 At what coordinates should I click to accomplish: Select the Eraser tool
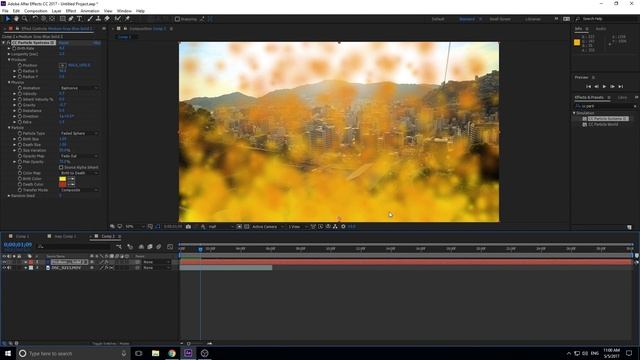[107, 19]
